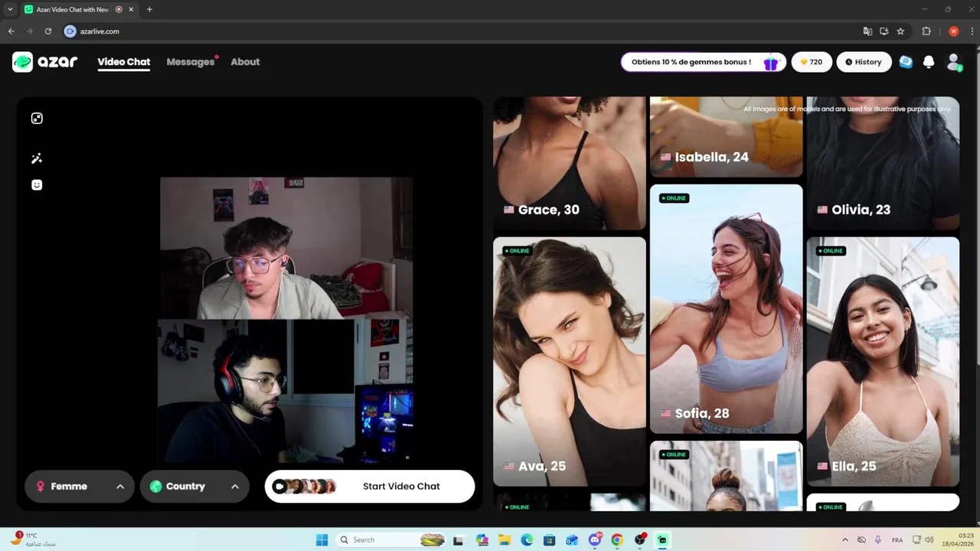Screen dimensions: 980x551
Task: Open Discord from the taskbar
Action: tap(595, 540)
